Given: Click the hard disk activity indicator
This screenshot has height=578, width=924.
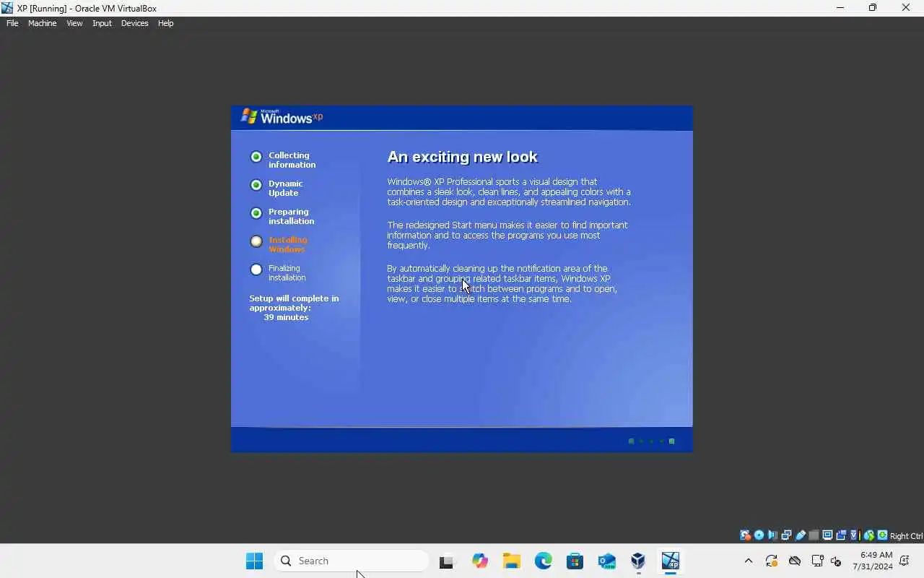Looking at the screenshot, I should click(x=745, y=535).
